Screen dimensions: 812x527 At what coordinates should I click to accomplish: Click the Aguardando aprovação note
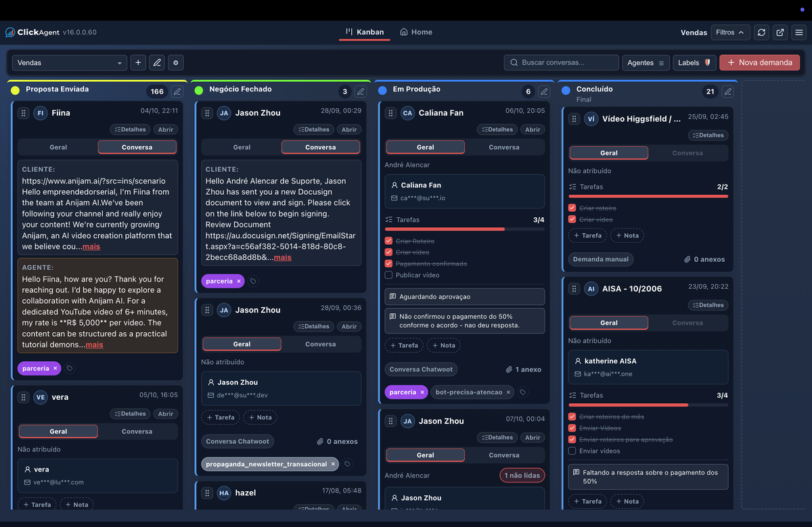[x=464, y=296]
